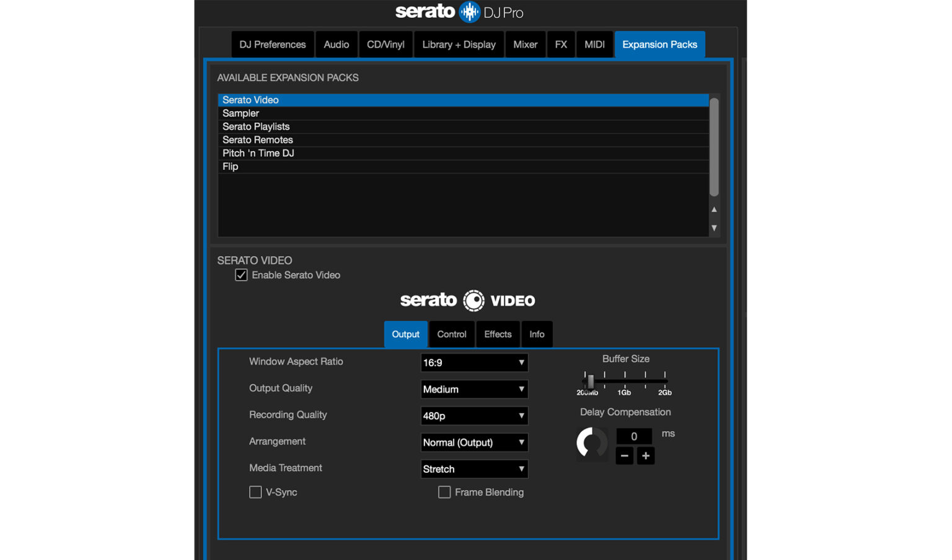Open the Info panel

[537, 334]
